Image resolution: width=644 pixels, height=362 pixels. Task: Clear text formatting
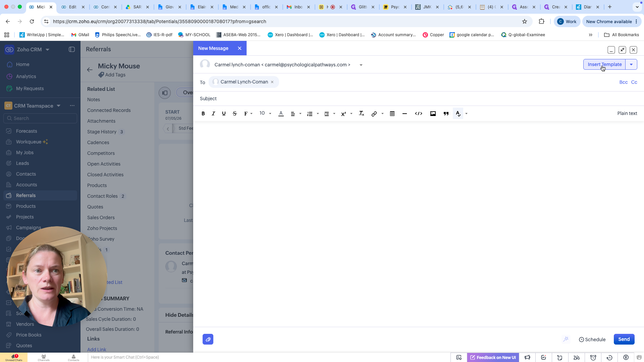coord(361,114)
